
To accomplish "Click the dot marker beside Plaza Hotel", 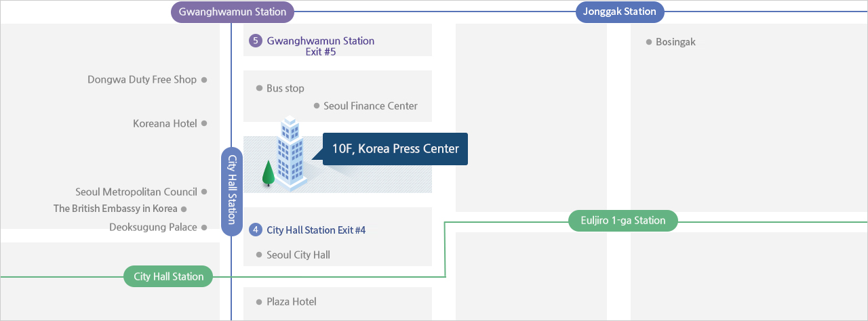I will tap(259, 301).
